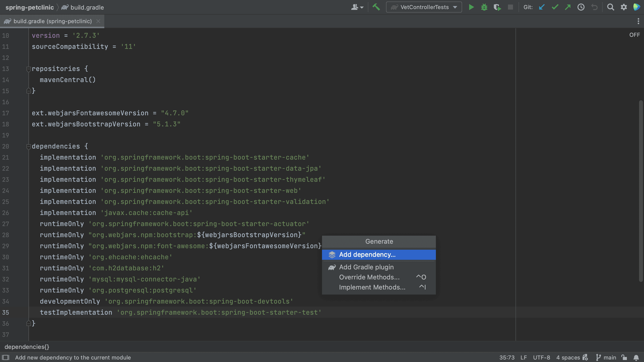Collapse the dependencies block fold marker
This screenshot has height=362, width=644.
(x=28, y=146)
